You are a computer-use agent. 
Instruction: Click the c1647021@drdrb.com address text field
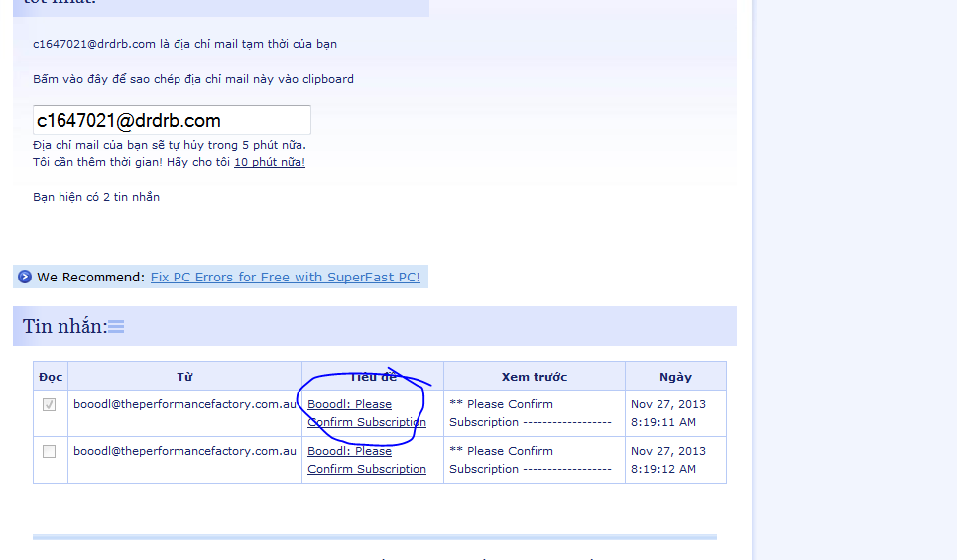coord(172,120)
